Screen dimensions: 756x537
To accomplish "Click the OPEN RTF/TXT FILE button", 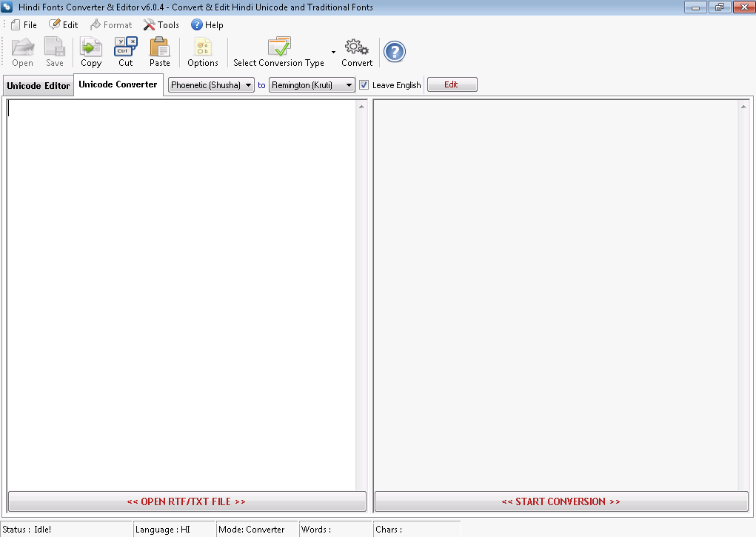I will pyautogui.click(x=187, y=501).
